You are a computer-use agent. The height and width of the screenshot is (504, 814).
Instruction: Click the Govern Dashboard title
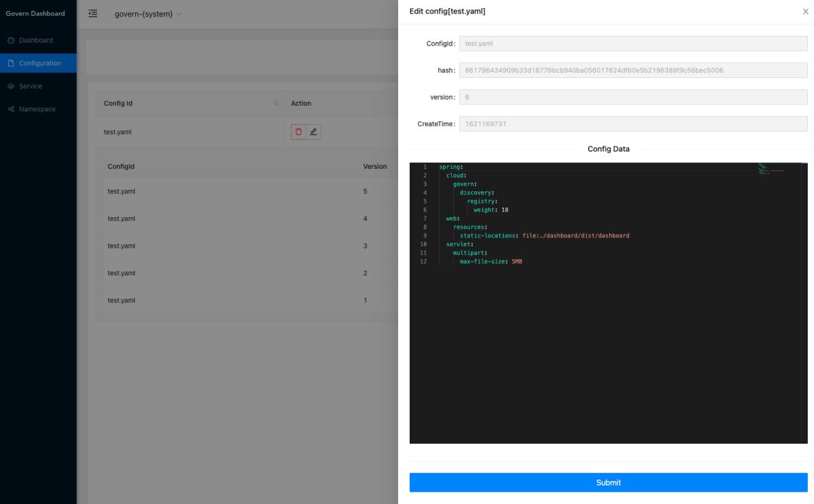point(35,14)
